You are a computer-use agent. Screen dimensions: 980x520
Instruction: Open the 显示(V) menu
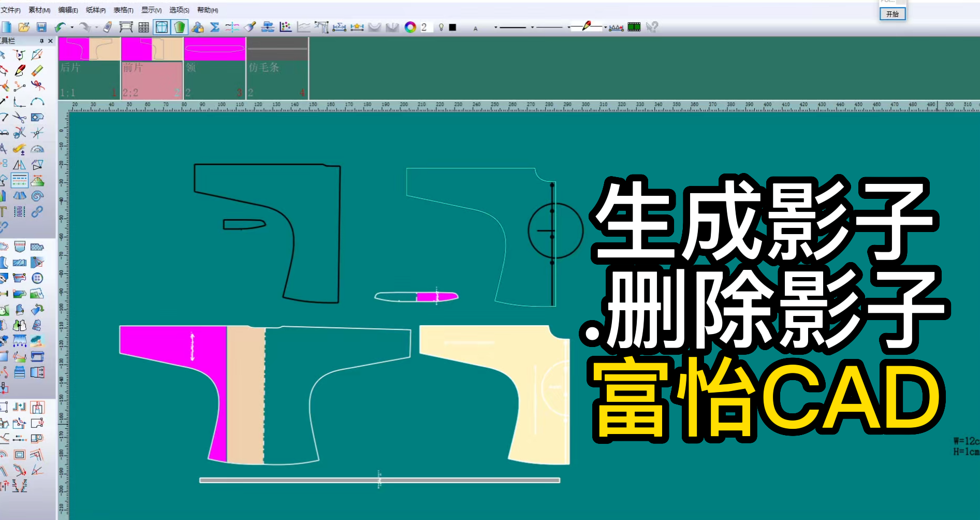tap(151, 10)
